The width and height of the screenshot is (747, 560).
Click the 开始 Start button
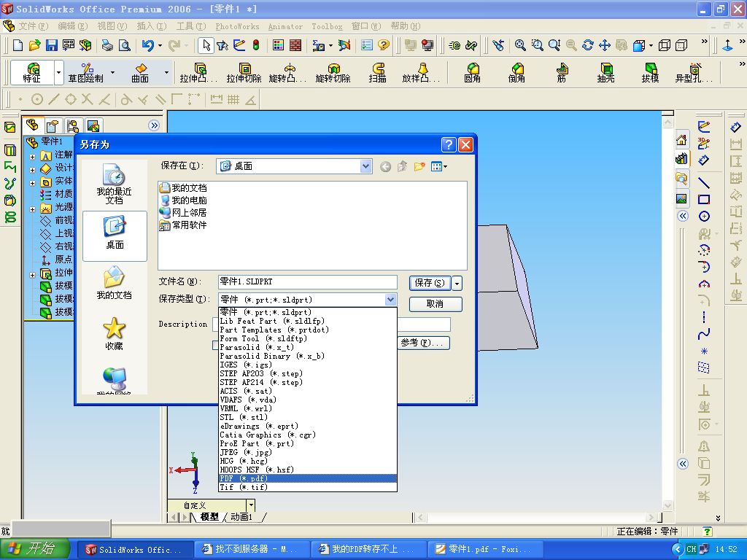pos(35,549)
